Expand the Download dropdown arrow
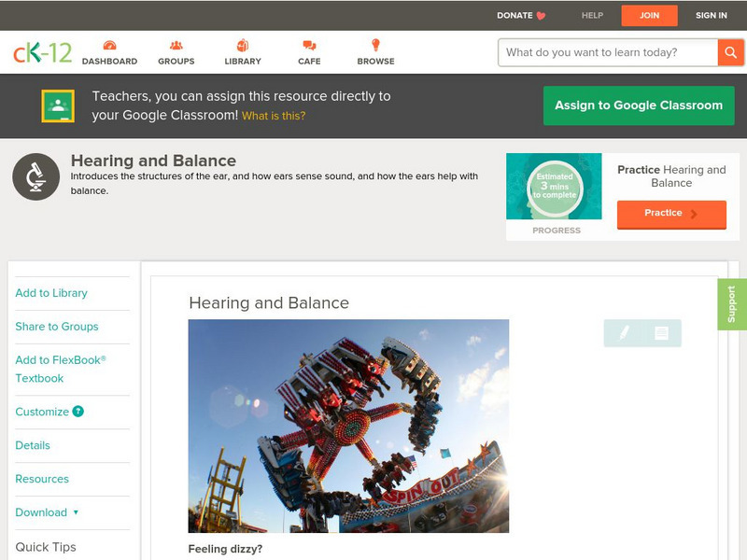This screenshot has width=747, height=560. pyautogui.click(x=76, y=512)
